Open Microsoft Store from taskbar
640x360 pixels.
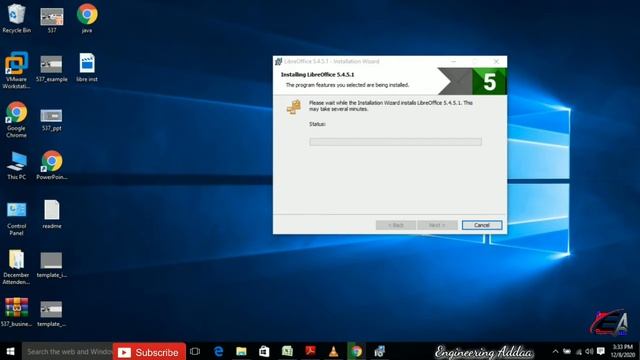264,351
